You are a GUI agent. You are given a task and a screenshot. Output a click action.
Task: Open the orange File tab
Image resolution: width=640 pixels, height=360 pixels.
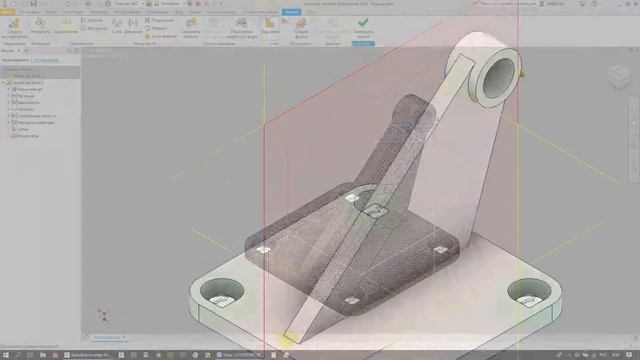tap(7, 12)
